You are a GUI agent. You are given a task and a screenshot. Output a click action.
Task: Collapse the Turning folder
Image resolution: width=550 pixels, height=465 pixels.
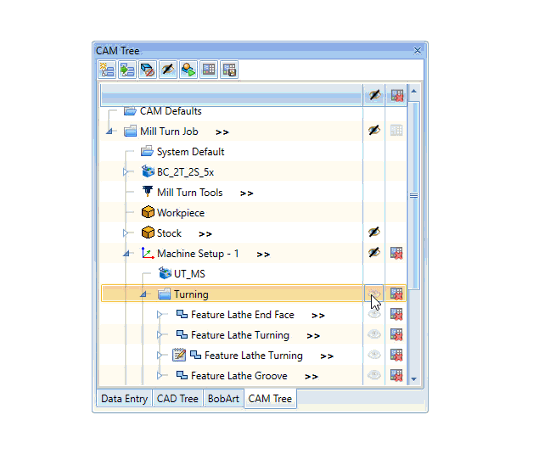pos(143,294)
